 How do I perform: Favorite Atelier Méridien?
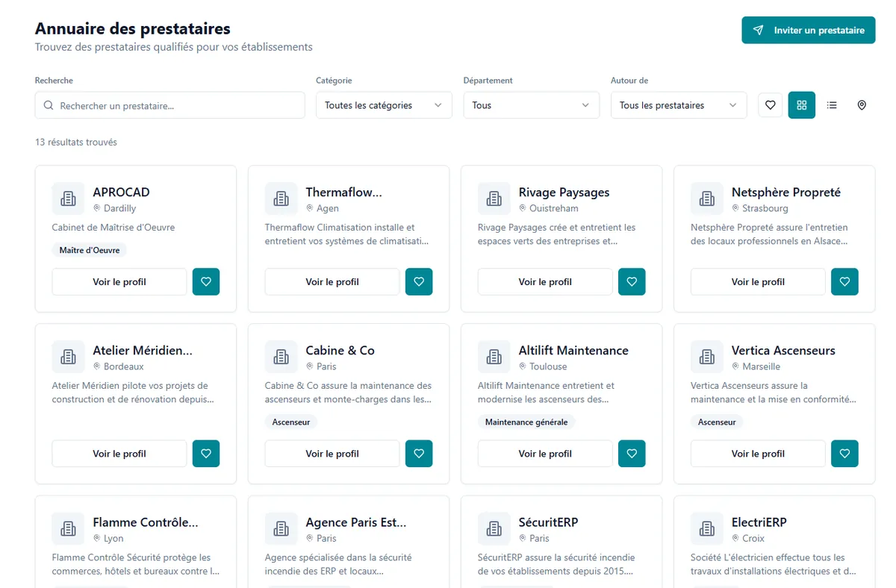206,454
